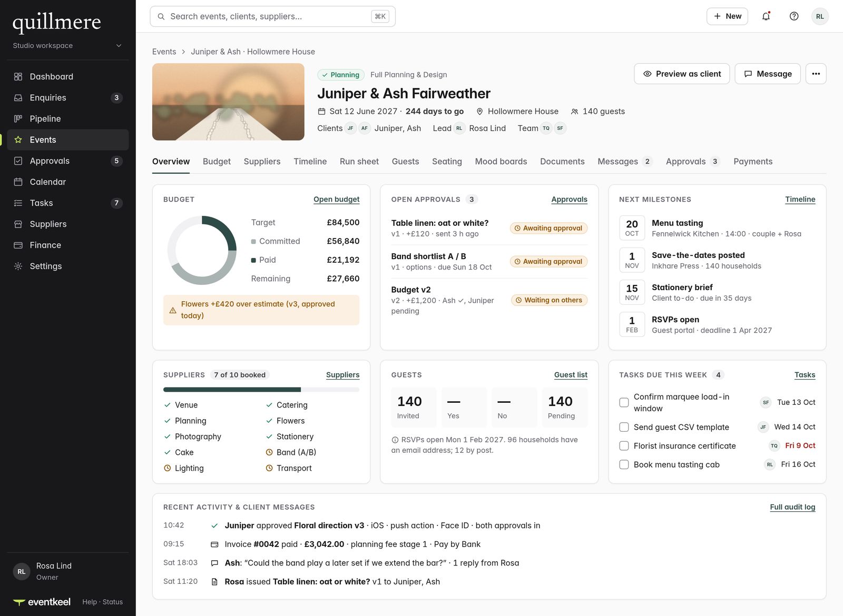Switch to the Run sheet tab

[x=359, y=162]
